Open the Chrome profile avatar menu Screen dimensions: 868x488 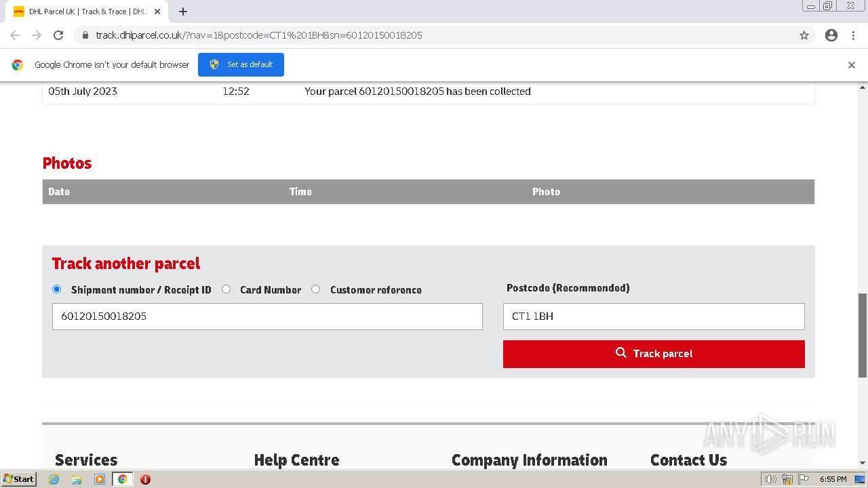coord(831,35)
